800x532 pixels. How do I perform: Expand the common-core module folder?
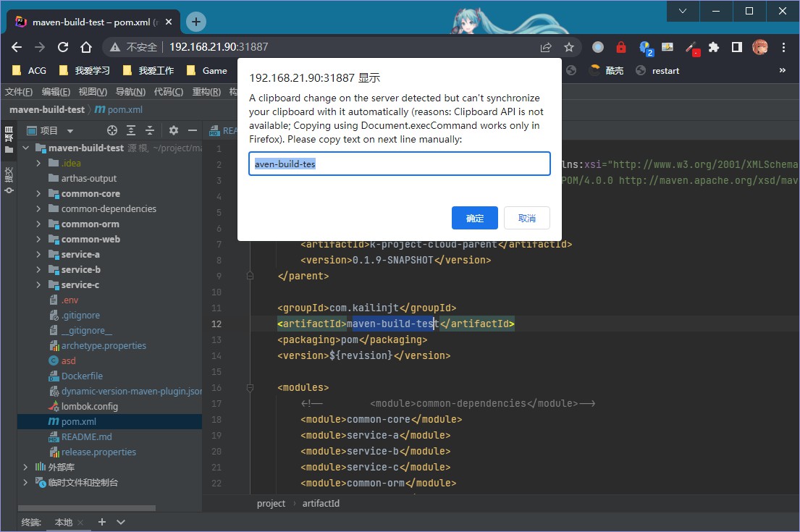39,194
